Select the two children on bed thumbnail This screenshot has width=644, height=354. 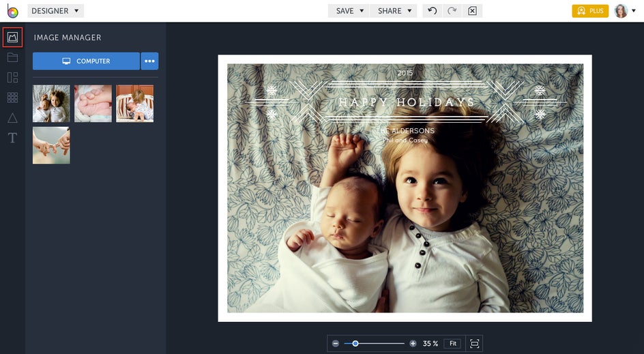(x=51, y=104)
